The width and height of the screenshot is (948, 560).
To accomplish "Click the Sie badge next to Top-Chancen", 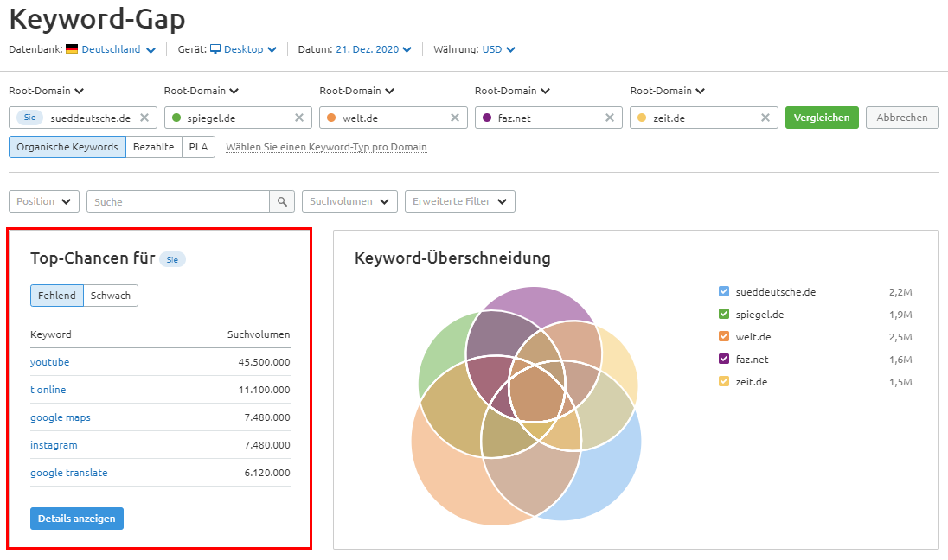I will 172,260.
